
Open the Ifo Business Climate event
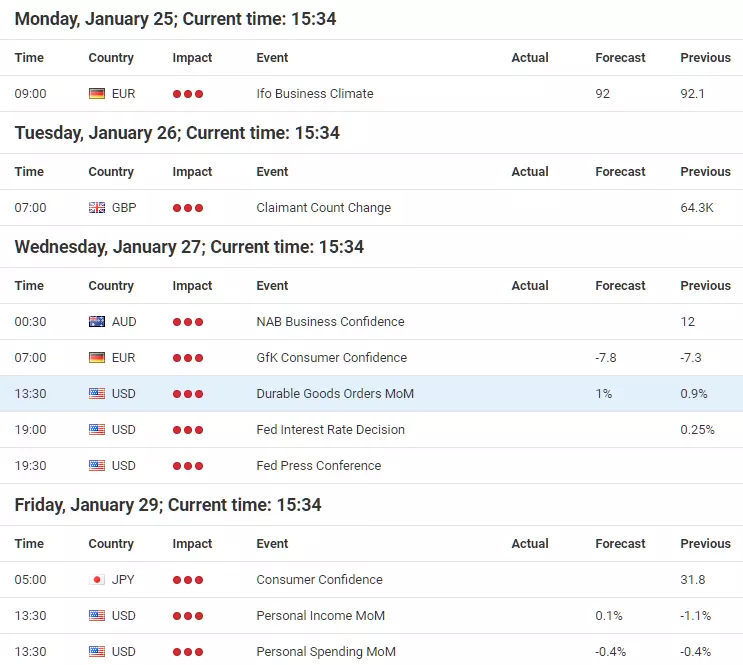tap(315, 94)
